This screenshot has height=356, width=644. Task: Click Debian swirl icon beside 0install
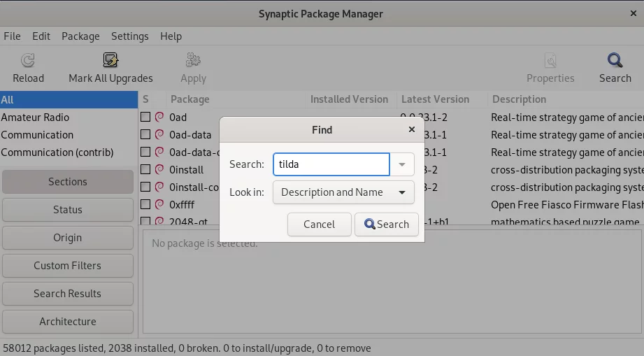point(159,169)
